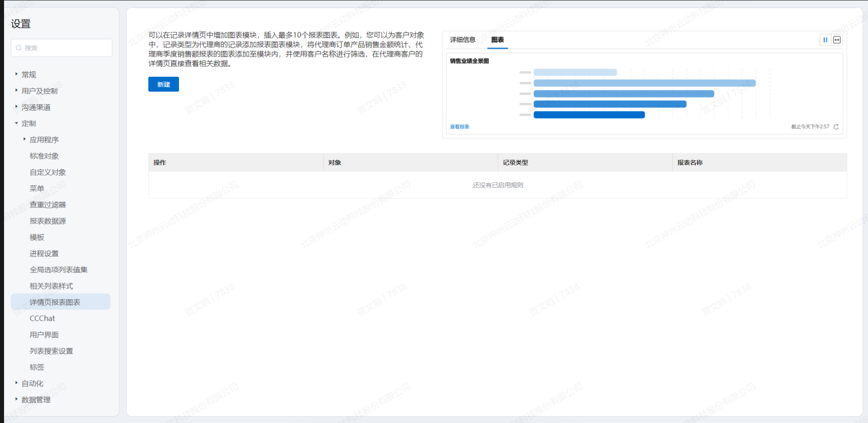Collapse the 定制 section
Viewport: 868px width, 423px height.
point(17,123)
